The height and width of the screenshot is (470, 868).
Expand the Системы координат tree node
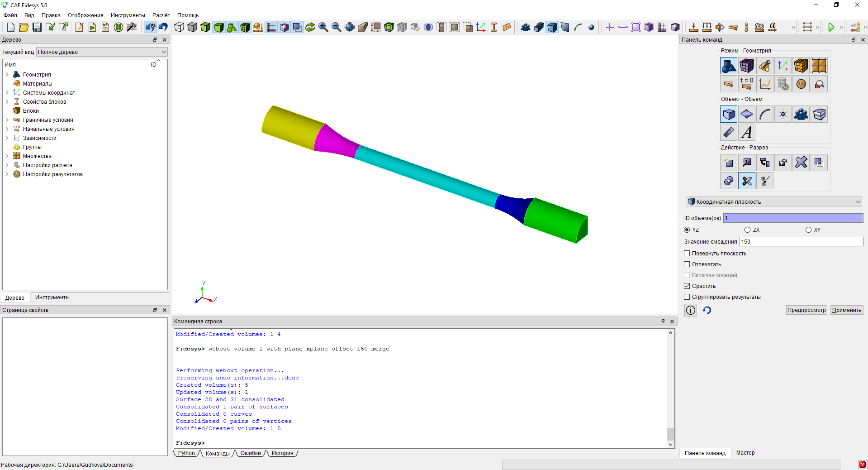click(7, 93)
